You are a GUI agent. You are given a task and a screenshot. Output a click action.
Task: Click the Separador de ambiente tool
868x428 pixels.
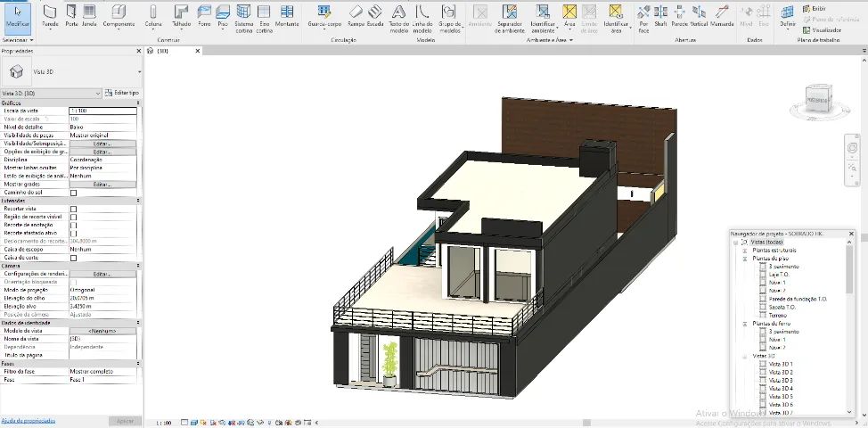click(x=509, y=14)
